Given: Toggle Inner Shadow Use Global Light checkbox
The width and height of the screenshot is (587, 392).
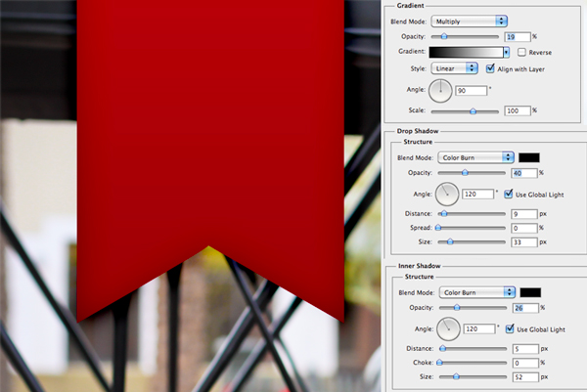Looking at the screenshot, I should [510, 328].
